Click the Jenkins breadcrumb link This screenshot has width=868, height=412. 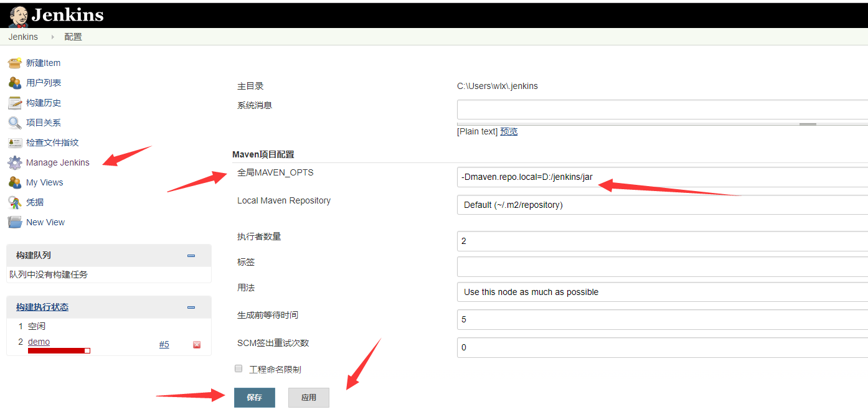tap(23, 37)
